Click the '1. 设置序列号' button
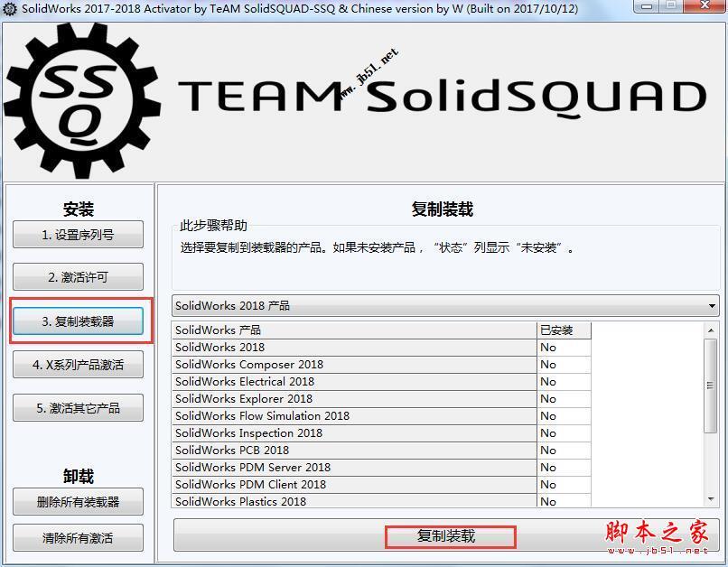 (78, 235)
